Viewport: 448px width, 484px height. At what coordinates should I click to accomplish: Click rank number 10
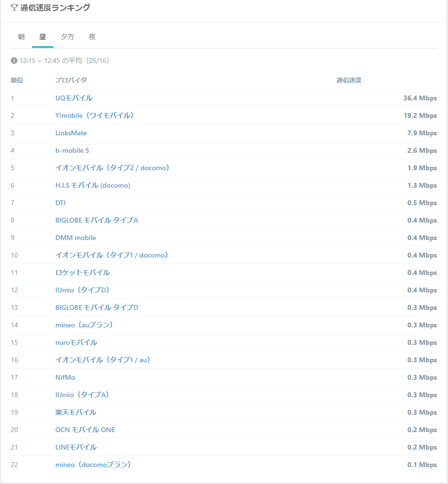14,255
